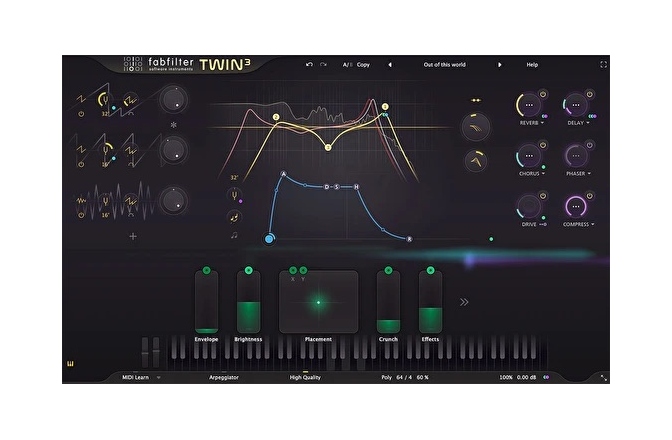The height and width of the screenshot is (440, 672).
Task: Click the upper filter shape knob
Action: click(476, 127)
